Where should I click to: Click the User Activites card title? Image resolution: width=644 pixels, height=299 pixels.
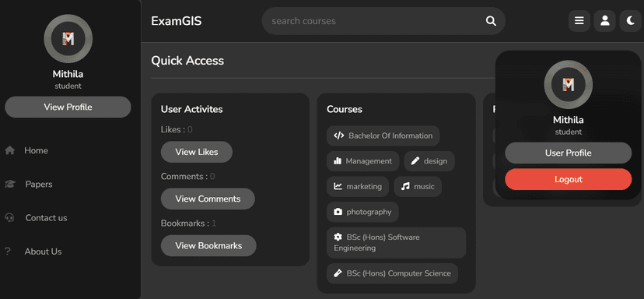(x=192, y=109)
